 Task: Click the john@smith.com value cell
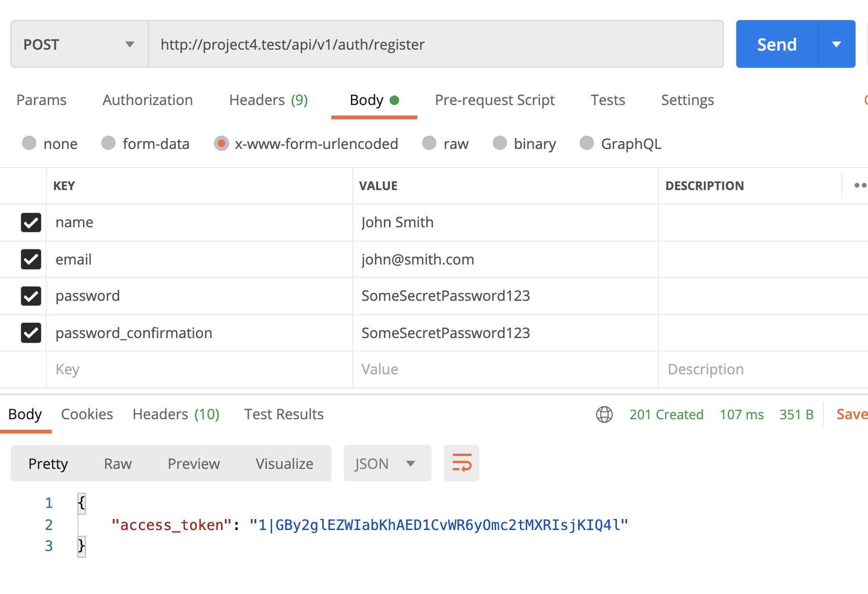(x=505, y=259)
